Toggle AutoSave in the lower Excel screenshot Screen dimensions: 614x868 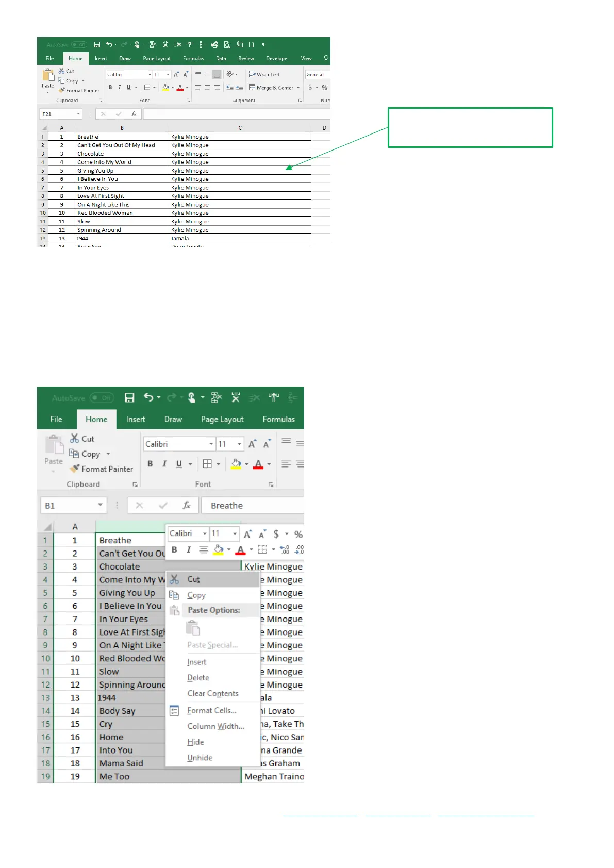point(102,398)
